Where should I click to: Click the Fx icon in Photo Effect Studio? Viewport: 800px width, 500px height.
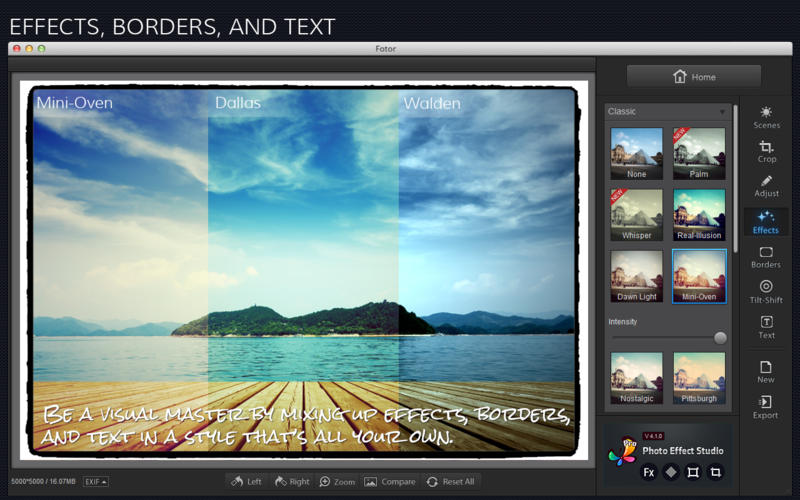(x=648, y=472)
